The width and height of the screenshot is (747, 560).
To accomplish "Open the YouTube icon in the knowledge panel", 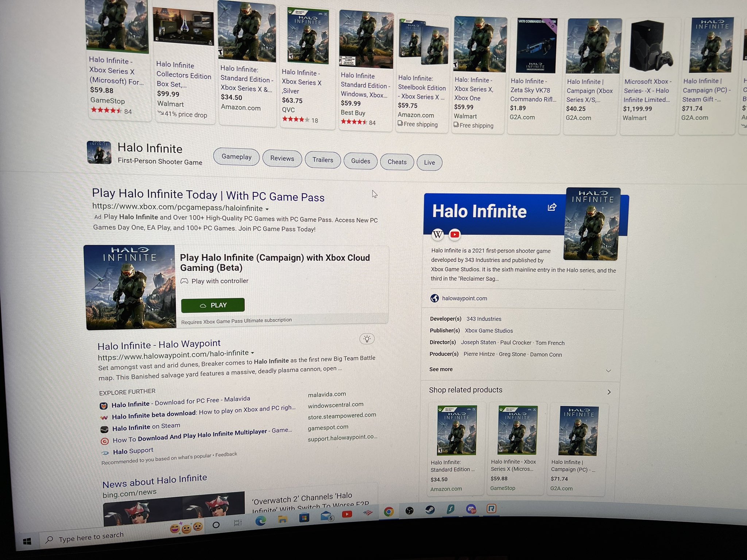I will tap(454, 234).
